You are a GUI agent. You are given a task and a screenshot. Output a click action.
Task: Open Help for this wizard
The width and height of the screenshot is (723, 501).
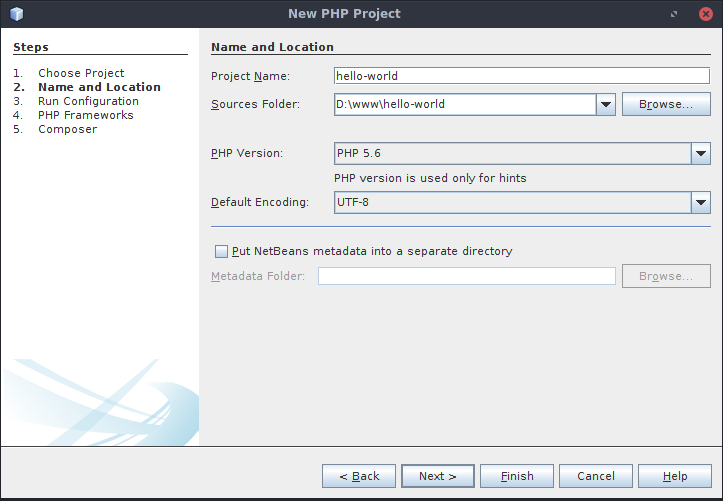click(x=675, y=476)
